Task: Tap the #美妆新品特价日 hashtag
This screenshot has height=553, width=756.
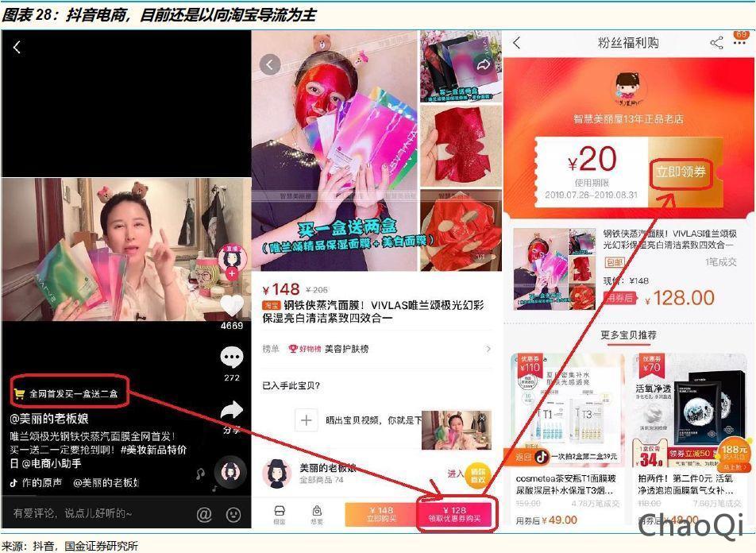Action: coord(154,450)
